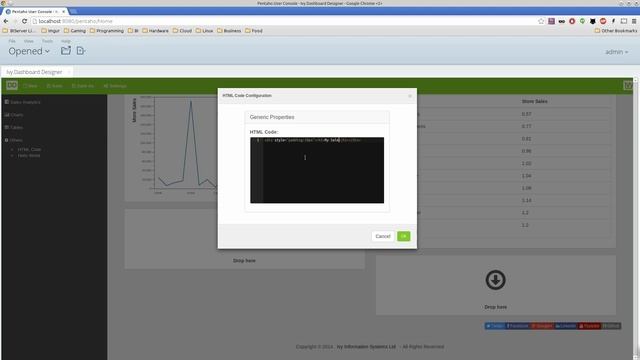Open the Help menu
Viewport: 640px width, 360px height.
[66, 41]
